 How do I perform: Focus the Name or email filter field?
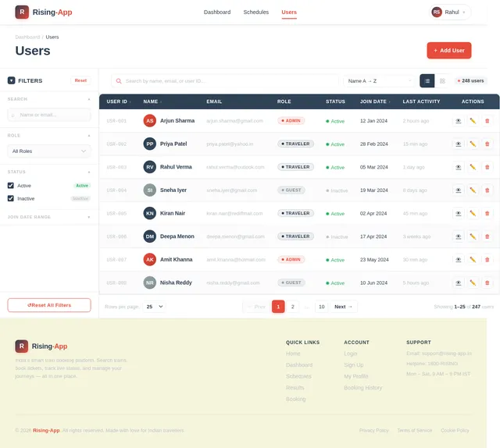(49, 115)
